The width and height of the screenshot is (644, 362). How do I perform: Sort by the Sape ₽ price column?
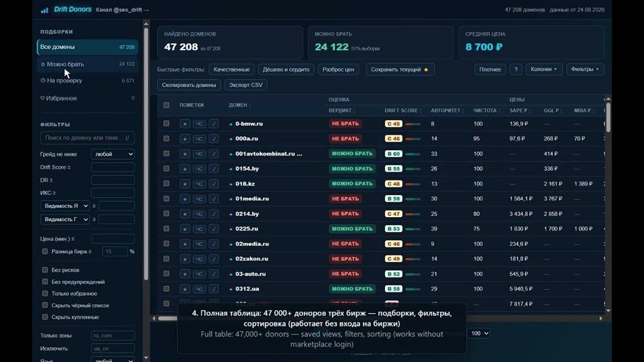coord(520,111)
